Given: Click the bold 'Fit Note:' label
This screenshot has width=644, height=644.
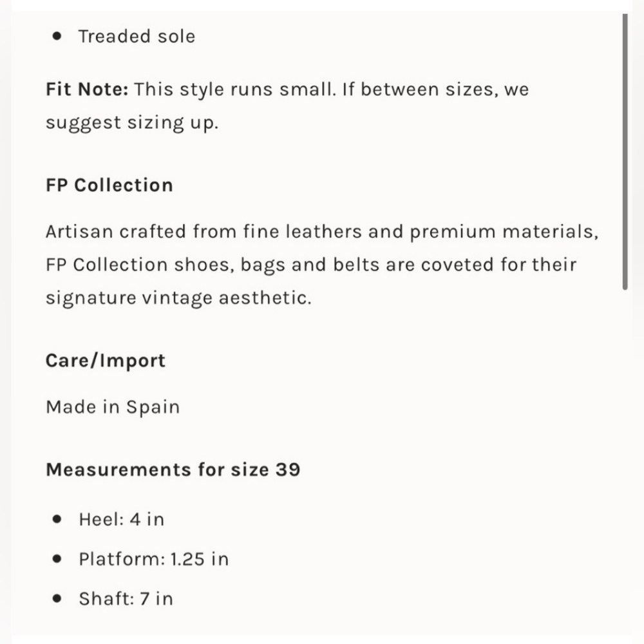Looking at the screenshot, I should 87,89.
